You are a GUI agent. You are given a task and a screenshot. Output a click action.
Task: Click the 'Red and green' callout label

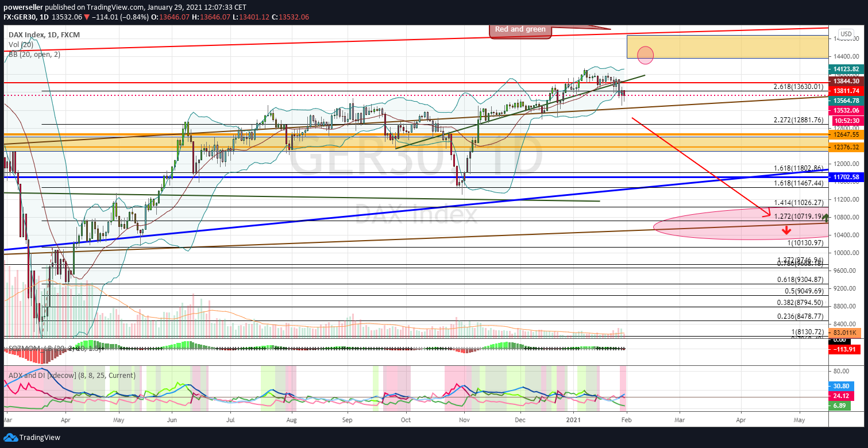520,30
